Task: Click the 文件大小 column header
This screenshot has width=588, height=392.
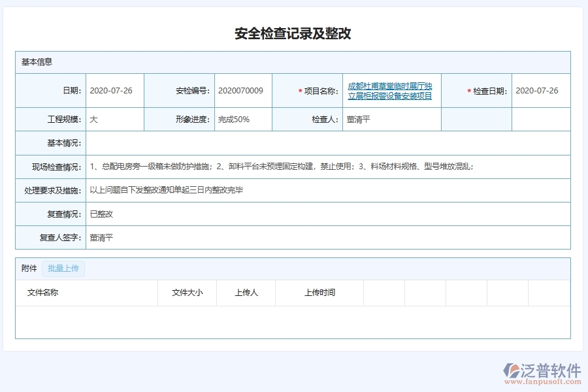Action: pyautogui.click(x=187, y=293)
